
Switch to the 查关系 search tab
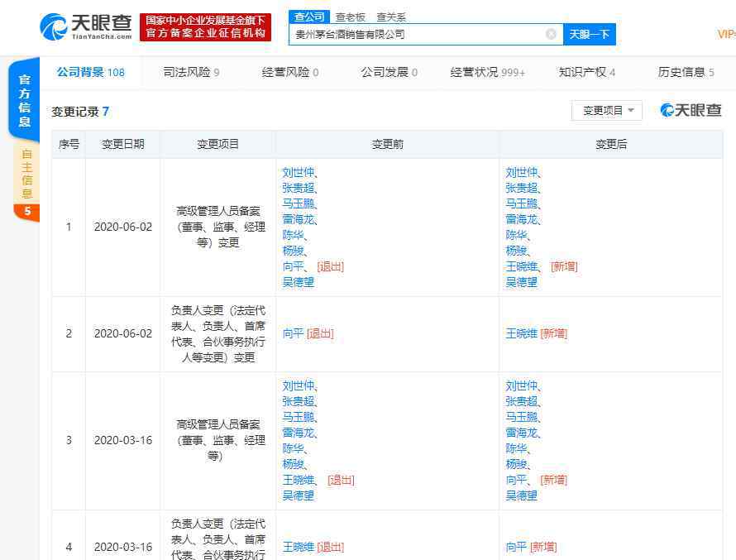pos(391,17)
